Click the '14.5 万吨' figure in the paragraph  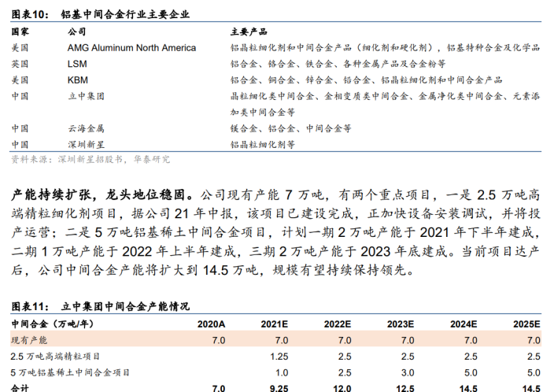(x=231, y=271)
